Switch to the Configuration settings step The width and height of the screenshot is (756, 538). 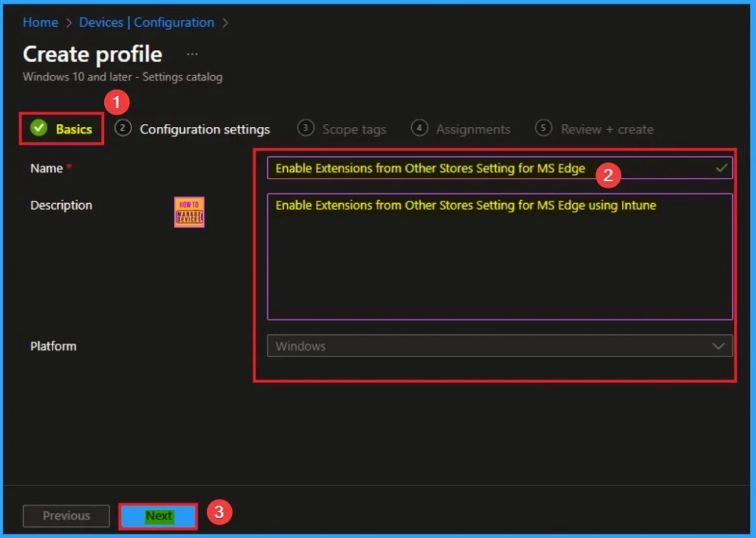click(205, 128)
